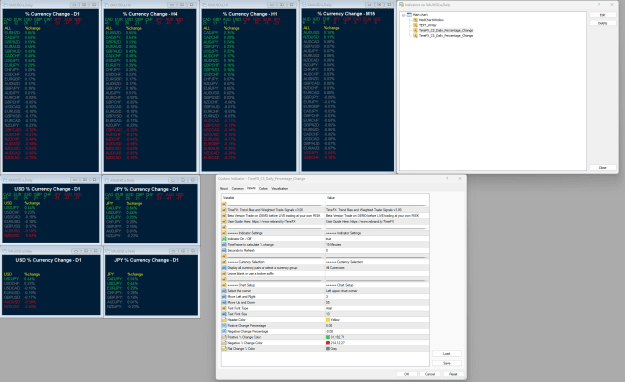Image resolution: width=625 pixels, height=382 pixels.
Task: Open the Visualization tab
Action: tap(279, 188)
